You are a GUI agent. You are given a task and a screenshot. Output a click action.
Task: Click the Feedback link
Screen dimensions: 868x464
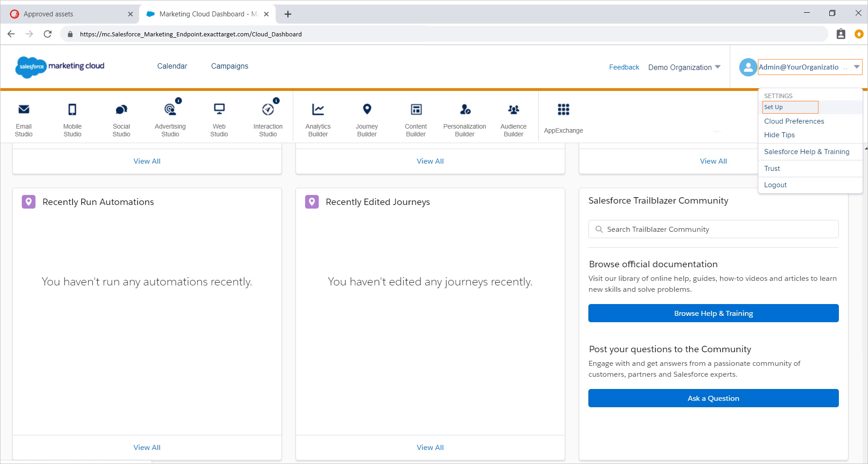pos(624,67)
